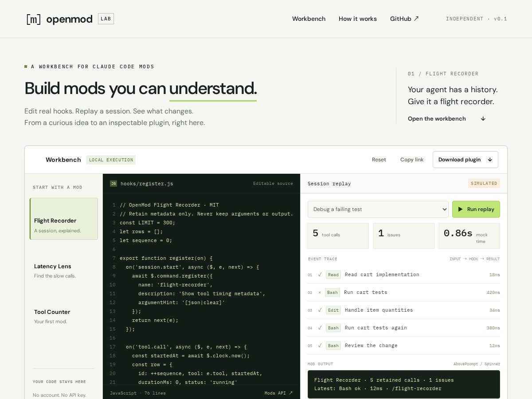Click the checkmark on Run cart tests again row

(320, 328)
